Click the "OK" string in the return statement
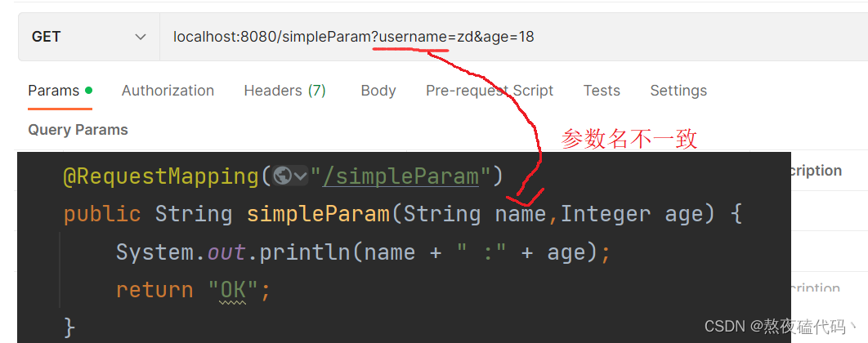Screen dimensions: 868x343 click(233, 290)
